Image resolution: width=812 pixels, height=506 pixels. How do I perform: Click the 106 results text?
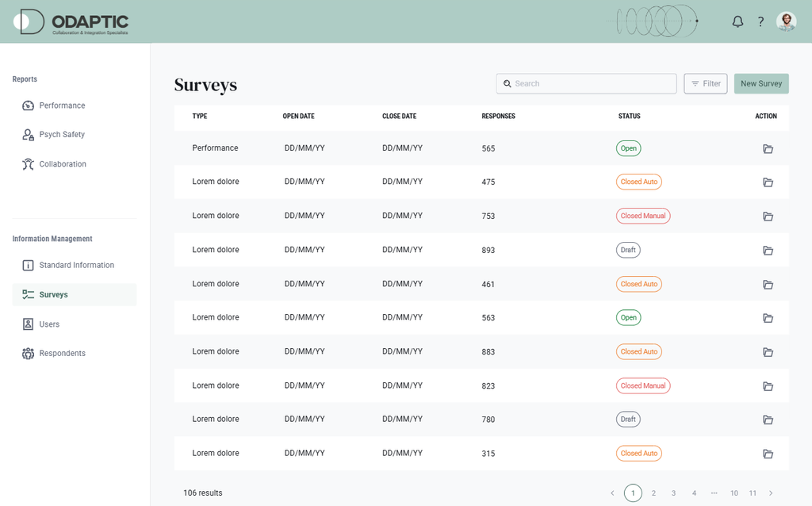(x=202, y=493)
